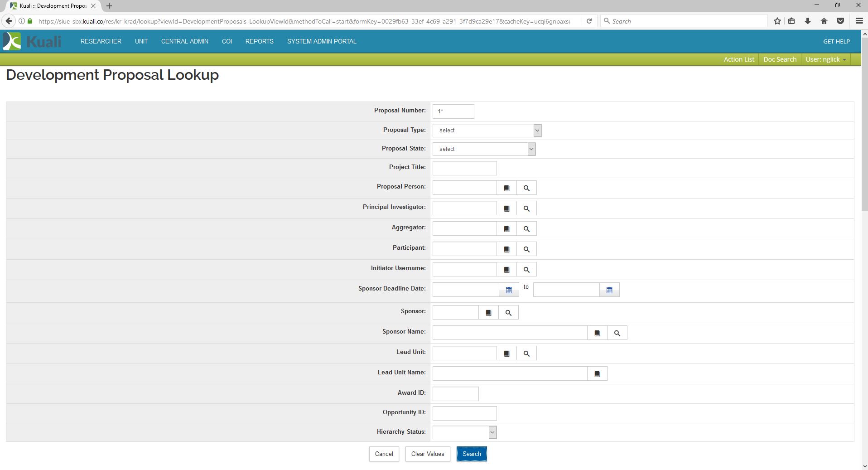Click the Clear Values button
Viewport: 868px width, 470px height.
428,454
